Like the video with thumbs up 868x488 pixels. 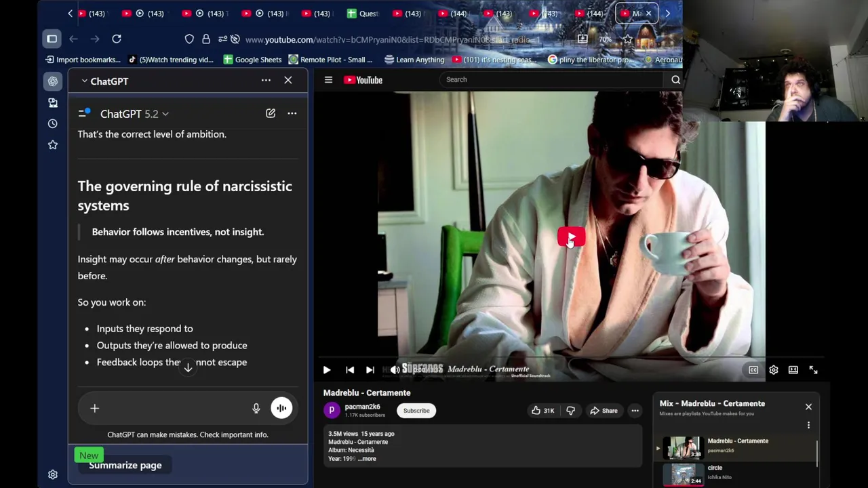click(x=543, y=411)
